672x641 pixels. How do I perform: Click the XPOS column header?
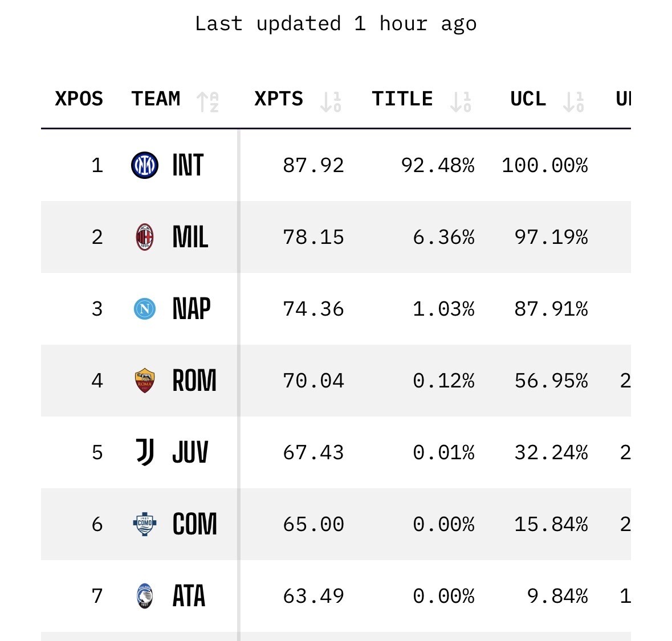tap(79, 99)
